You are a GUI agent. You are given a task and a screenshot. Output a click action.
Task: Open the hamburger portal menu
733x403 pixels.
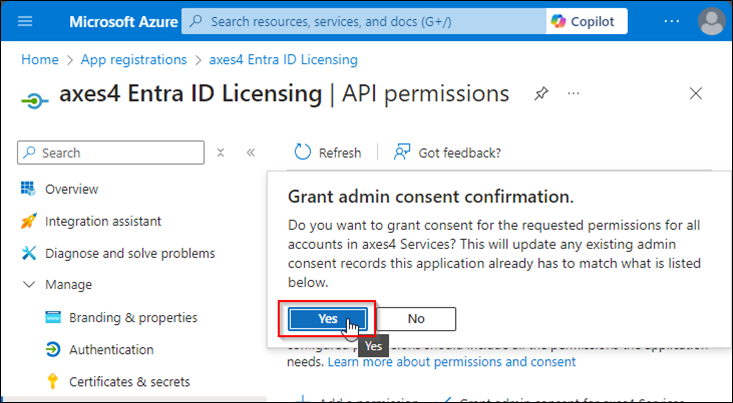[25, 22]
